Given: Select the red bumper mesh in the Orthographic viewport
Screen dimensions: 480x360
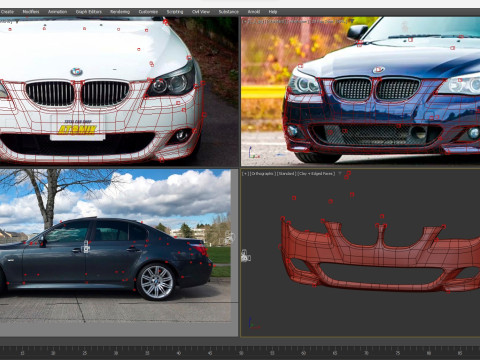Looking at the screenshot, I should 380,257.
